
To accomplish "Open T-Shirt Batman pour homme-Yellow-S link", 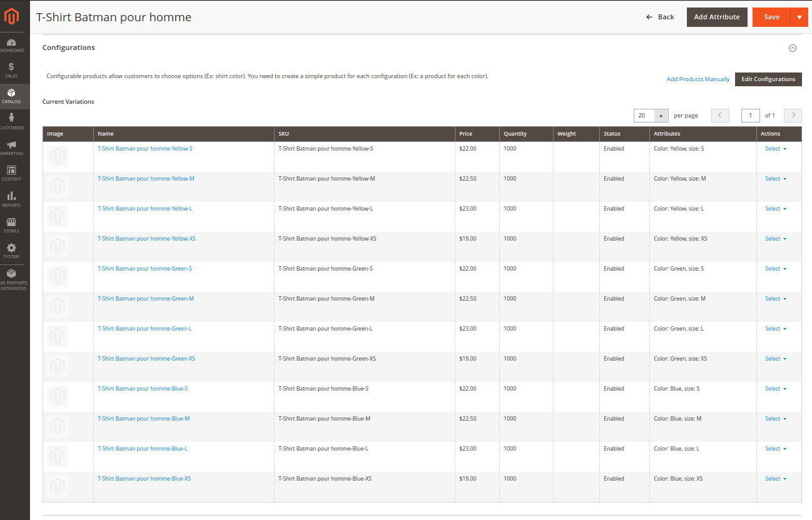I will [145, 149].
